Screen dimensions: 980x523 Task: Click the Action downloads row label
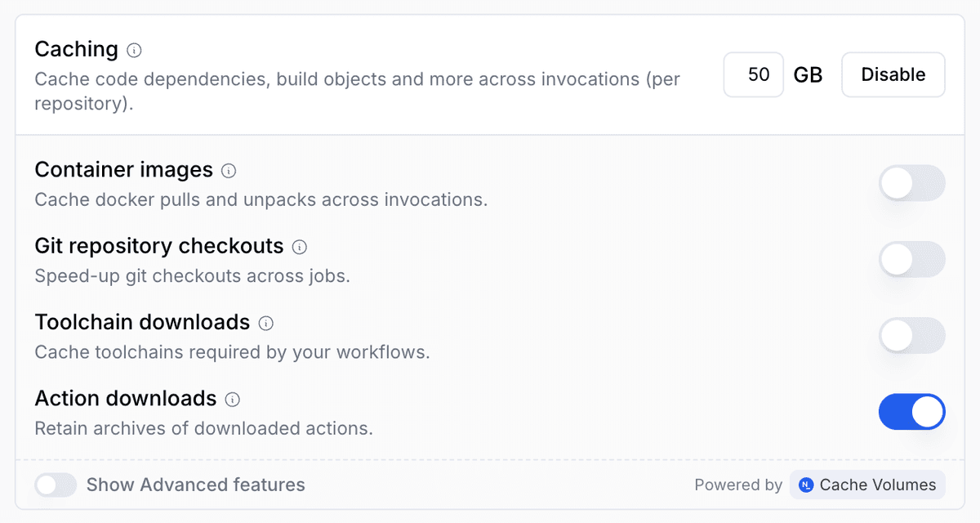pyautogui.click(x=125, y=399)
